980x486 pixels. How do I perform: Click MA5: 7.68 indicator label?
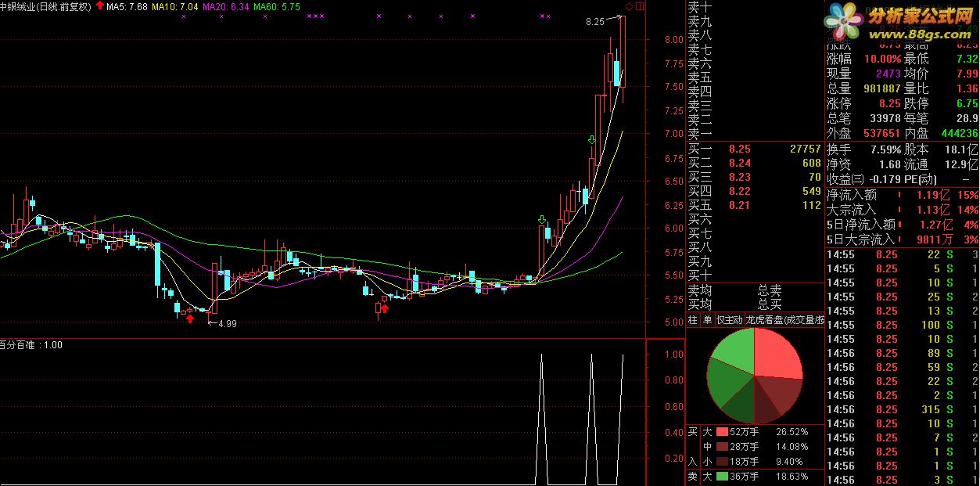point(127,6)
